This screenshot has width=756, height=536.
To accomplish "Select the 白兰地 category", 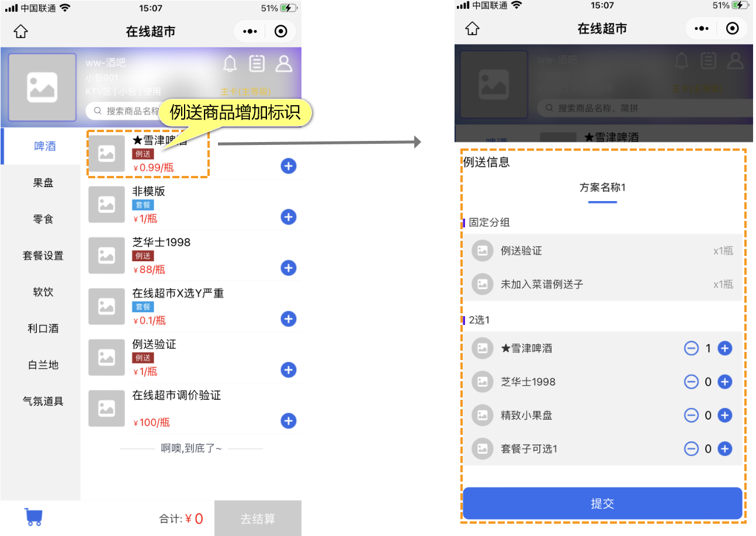I will click(43, 365).
